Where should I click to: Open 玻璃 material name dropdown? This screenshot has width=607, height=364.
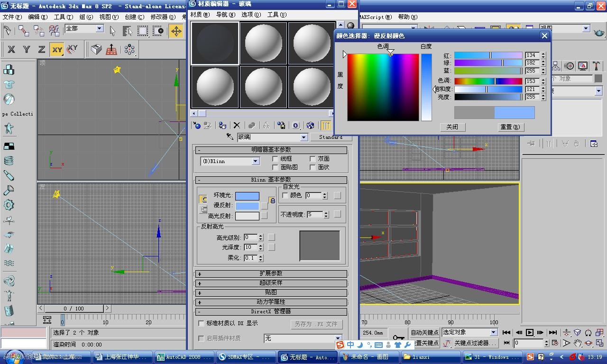(304, 137)
